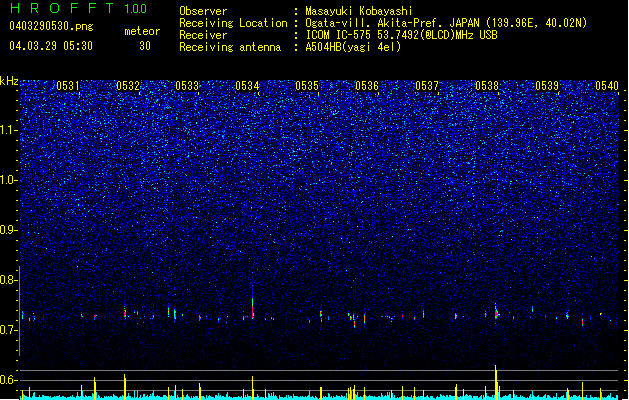629x400 pixels.
Task: Click the 0537 time marker
Action: coord(427,86)
